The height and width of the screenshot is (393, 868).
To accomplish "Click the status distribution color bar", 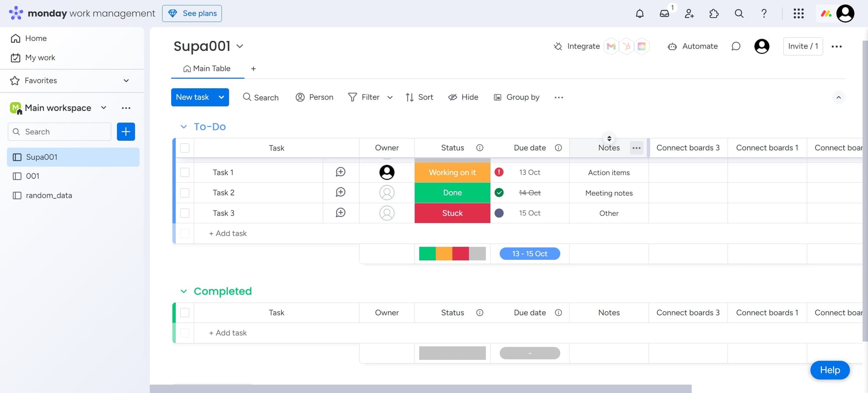I will click(452, 253).
